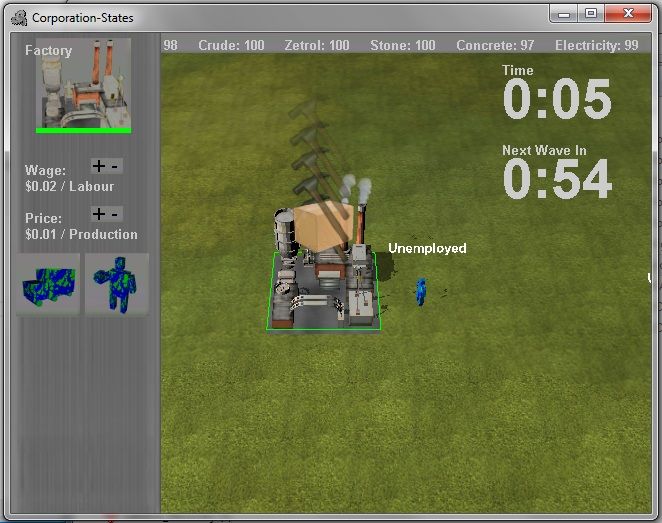The image size is (662, 523).
Task: Click the green factory health bar
Action: coord(84,130)
